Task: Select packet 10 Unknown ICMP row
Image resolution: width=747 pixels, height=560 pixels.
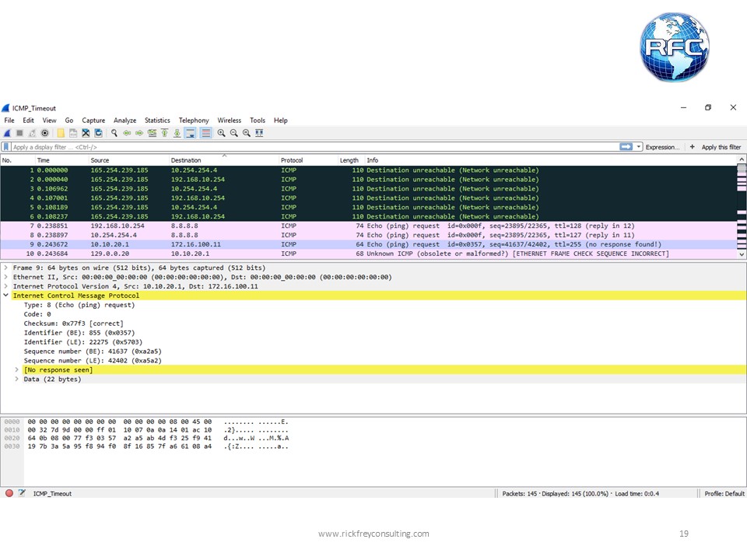Action: (x=368, y=254)
